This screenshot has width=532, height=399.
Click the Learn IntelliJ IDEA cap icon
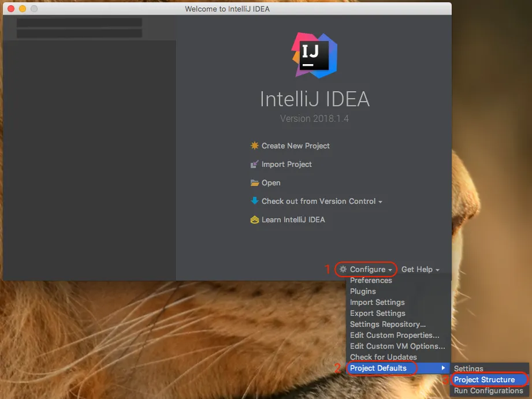coord(255,220)
